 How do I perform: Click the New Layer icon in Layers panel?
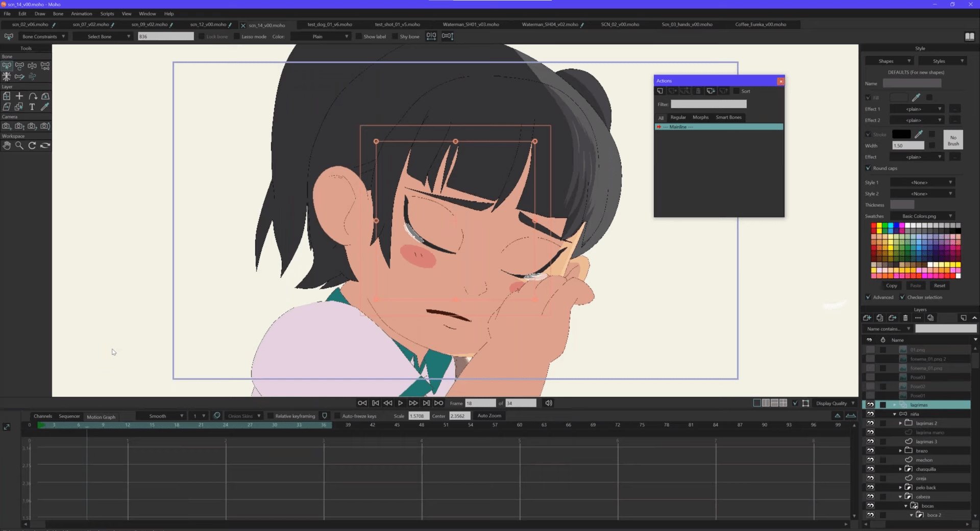pos(867,317)
